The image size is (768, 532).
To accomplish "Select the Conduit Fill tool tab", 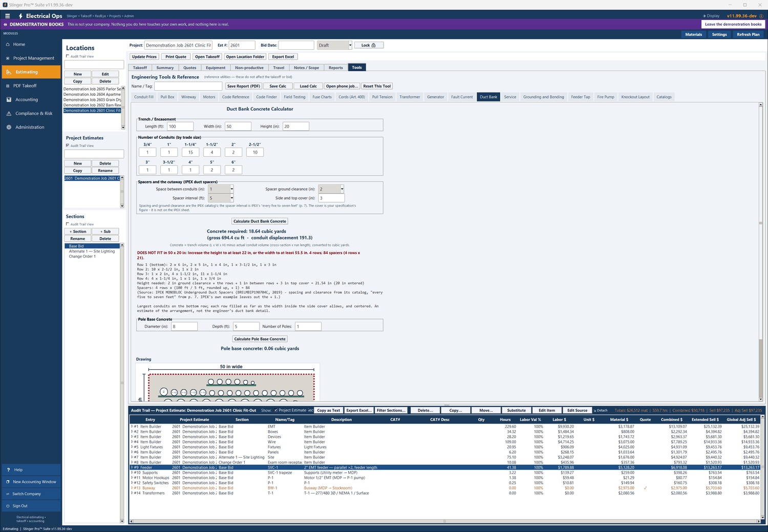I will (x=144, y=97).
